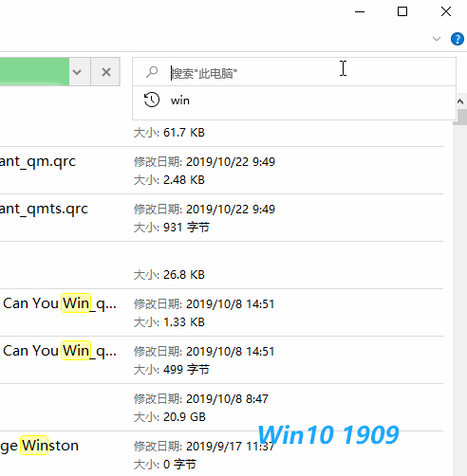Click the size 61.7 KB entry

169,133
